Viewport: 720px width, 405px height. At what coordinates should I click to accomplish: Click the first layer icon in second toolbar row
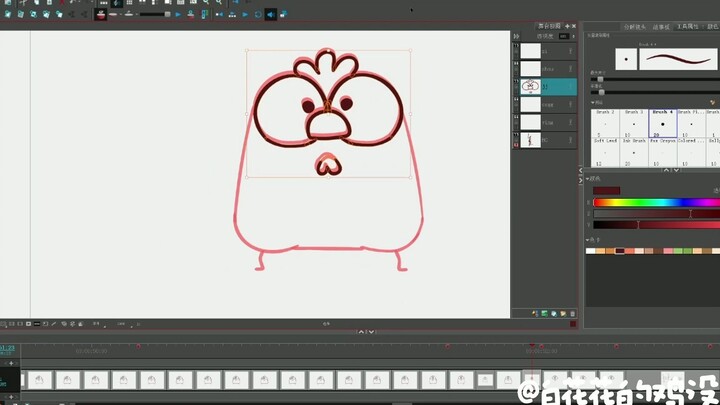point(8,15)
